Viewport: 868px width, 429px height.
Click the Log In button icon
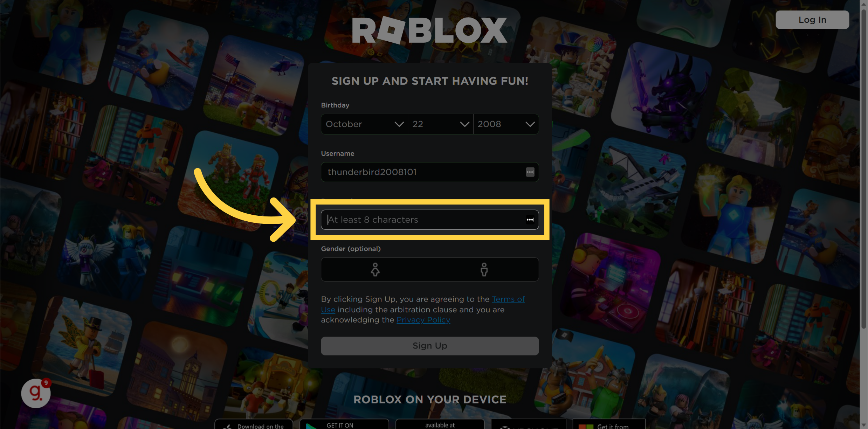pos(812,19)
